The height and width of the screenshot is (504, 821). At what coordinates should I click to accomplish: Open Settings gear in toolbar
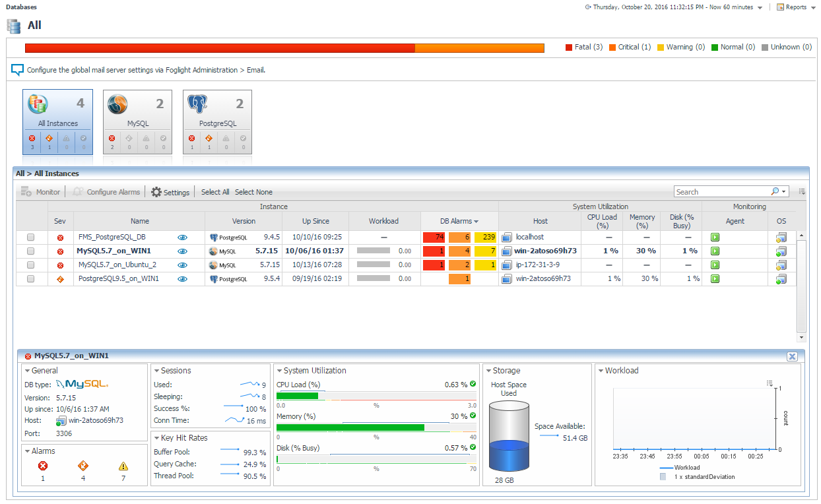170,192
